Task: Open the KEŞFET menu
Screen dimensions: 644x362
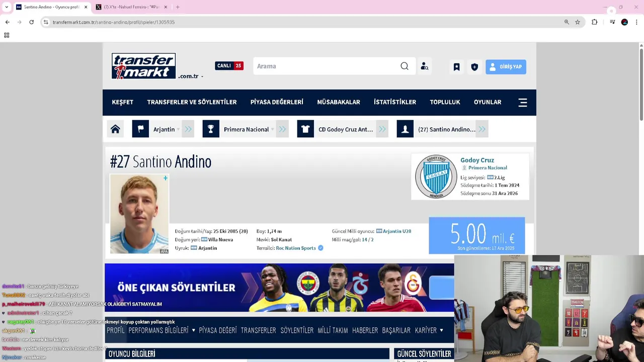Action: [x=123, y=102]
